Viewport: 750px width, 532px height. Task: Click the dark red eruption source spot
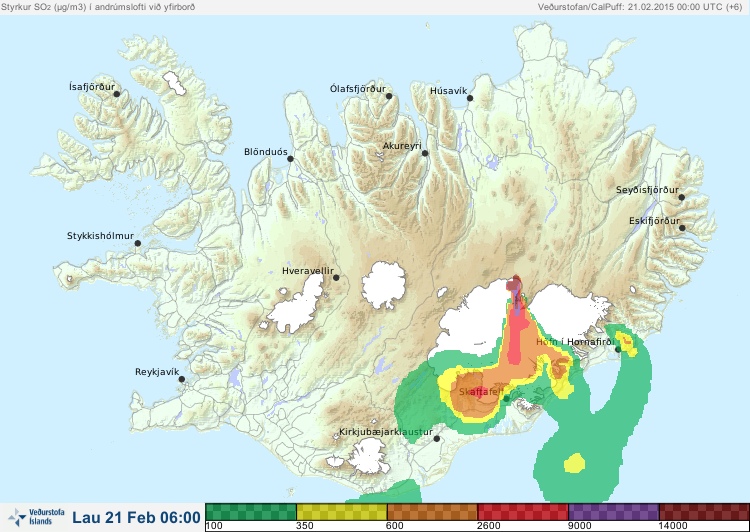coord(515,283)
